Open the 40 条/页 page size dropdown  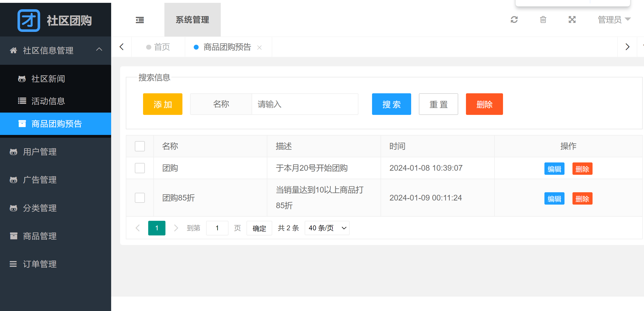pos(327,228)
